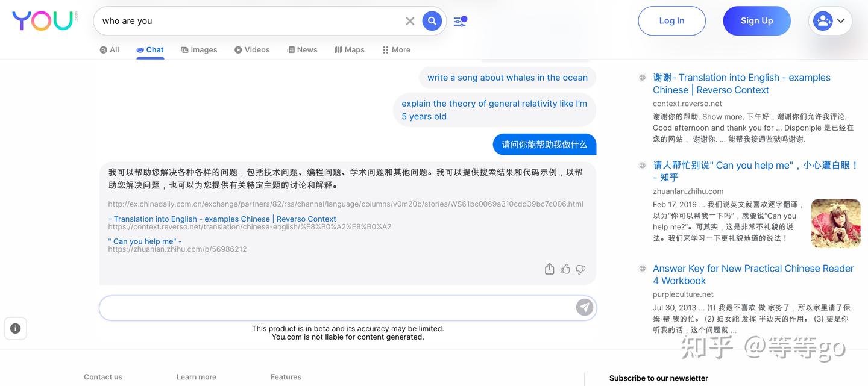
Task: Click the purpleculture.net domain text
Action: [x=683, y=294]
